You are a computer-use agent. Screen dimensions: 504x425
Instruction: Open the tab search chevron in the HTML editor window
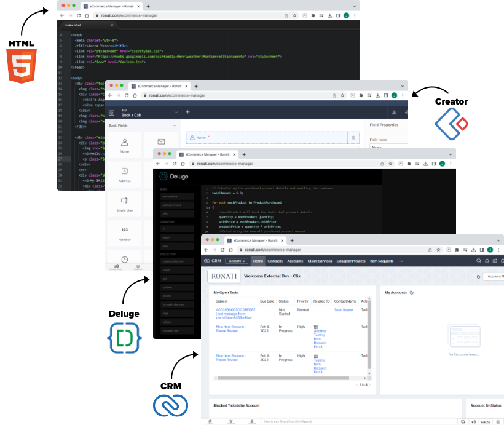pos(355,6)
